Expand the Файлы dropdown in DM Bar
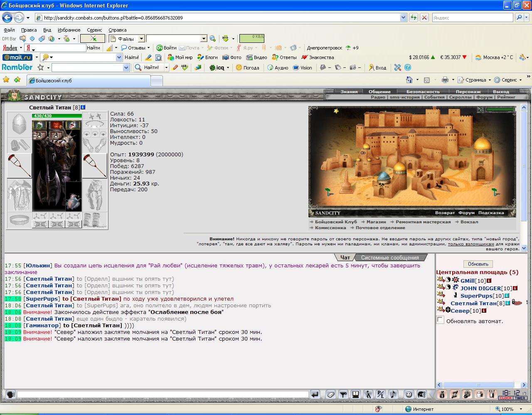532x415 pixels. click(x=141, y=39)
